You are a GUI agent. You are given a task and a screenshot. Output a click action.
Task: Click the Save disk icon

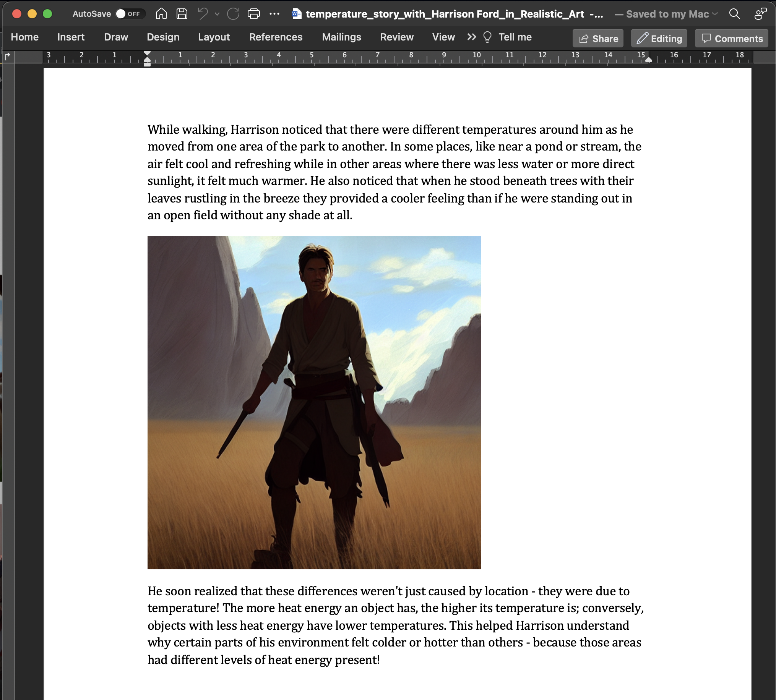[182, 14]
